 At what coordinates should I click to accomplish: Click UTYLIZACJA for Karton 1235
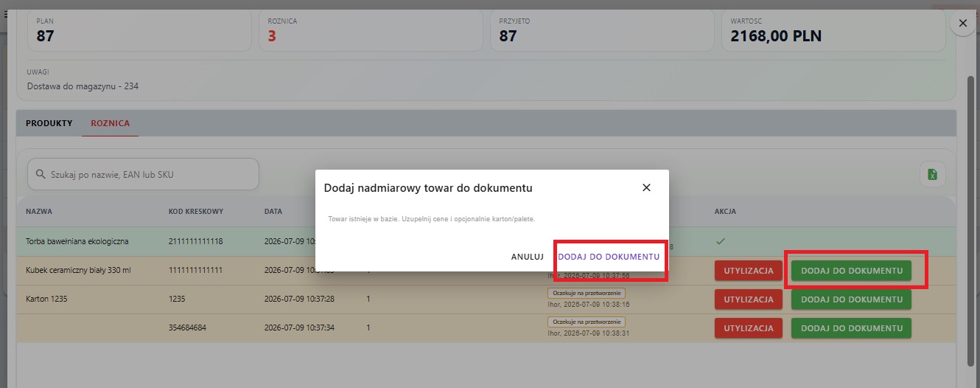[749, 299]
